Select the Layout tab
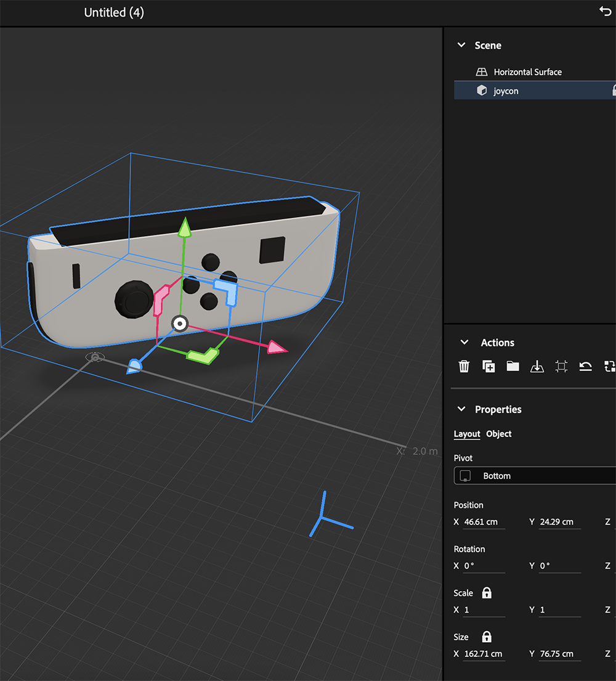616x681 pixels. (466, 434)
